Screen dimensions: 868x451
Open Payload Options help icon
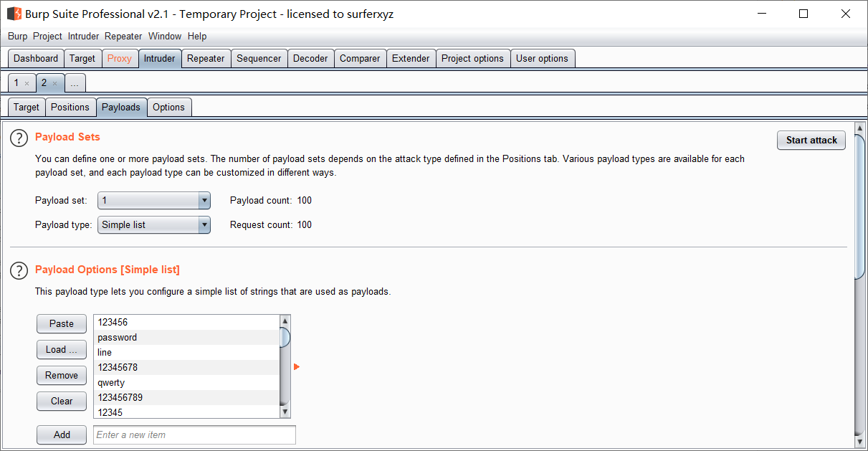click(19, 271)
